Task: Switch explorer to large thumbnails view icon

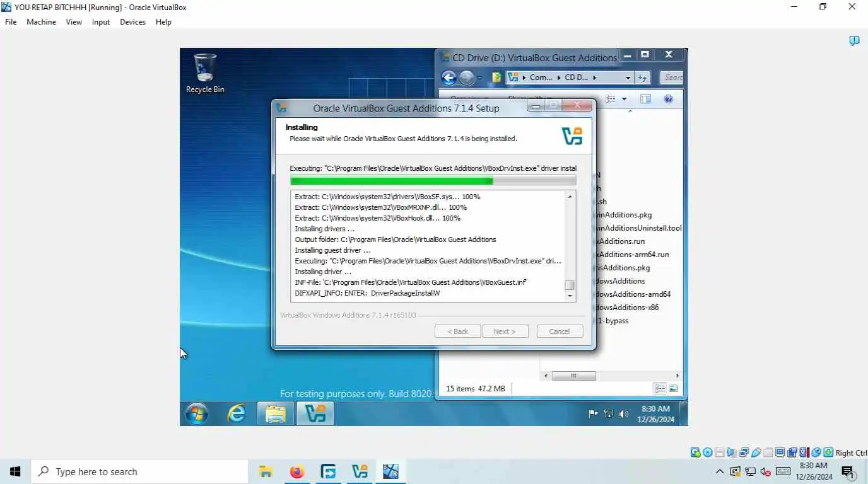Action: click(673, 389)
